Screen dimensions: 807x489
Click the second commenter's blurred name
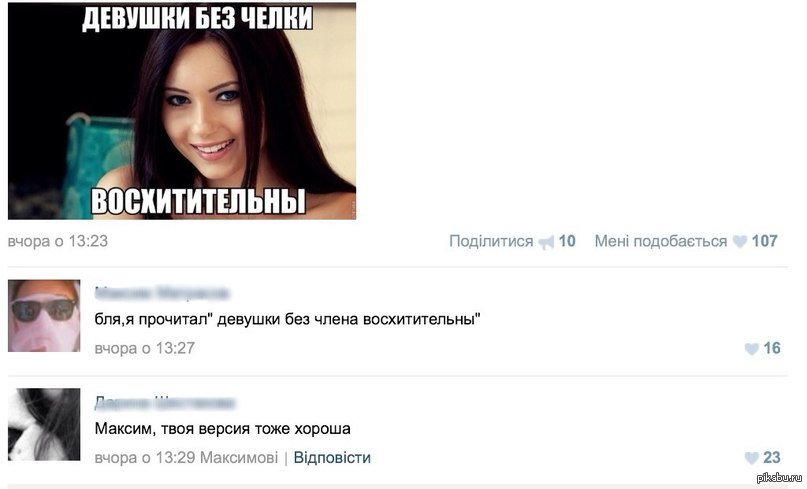coord(165,403)
